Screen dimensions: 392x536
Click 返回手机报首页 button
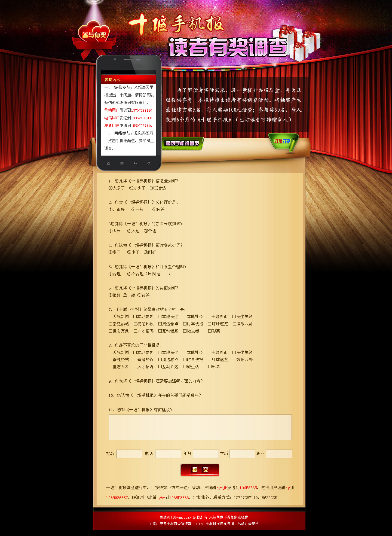click(x=182, y=144)
